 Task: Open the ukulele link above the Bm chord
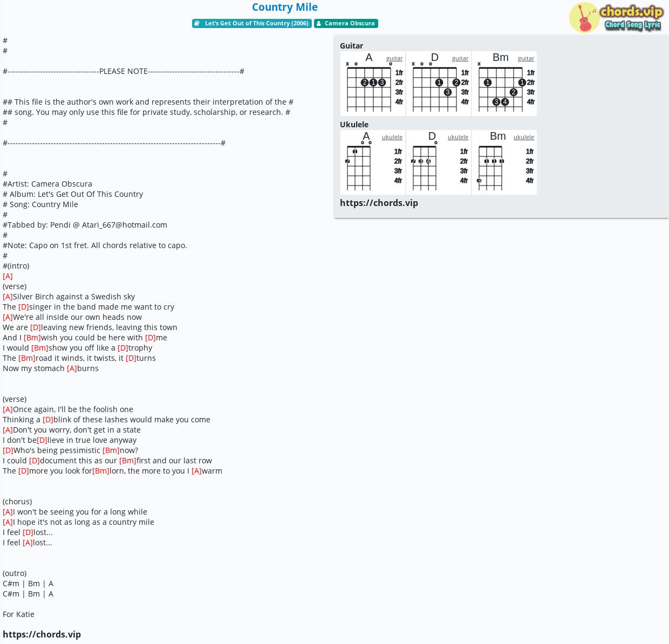pyautogui.click(x=524, y=137)
